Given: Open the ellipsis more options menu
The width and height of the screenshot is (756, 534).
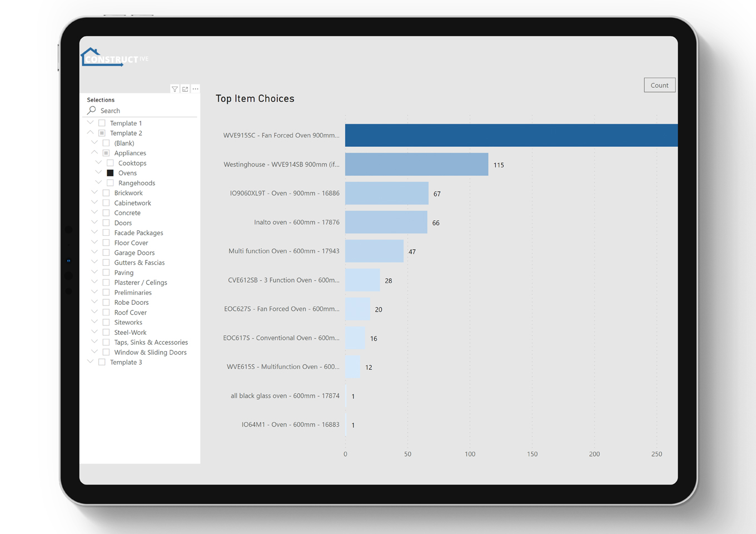Looking at the screenshot, I should click(195, 89).
